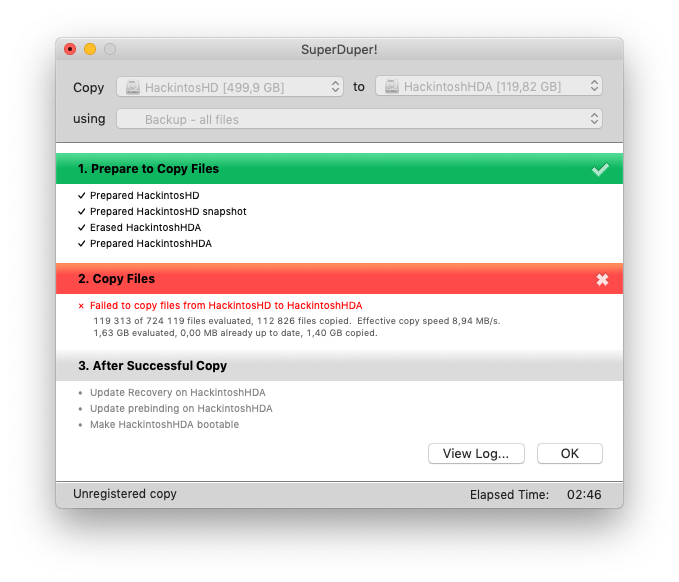679x582 pixels.
Task: Open the destination volume dropdown HackintoshHDA
Action: coord(489,87)
